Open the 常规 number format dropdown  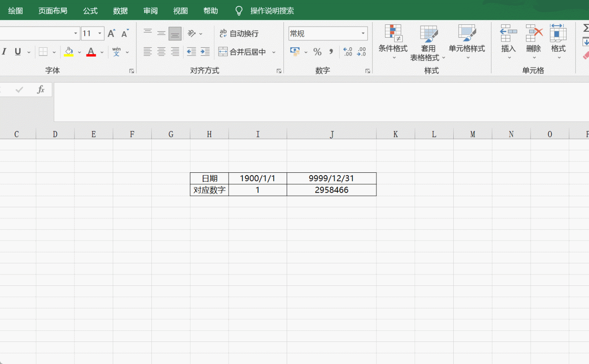[x=364, y=34]
